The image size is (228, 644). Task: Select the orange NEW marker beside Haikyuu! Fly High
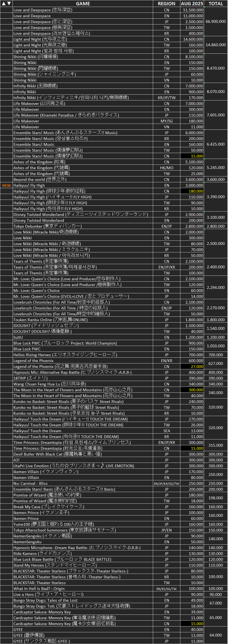[x=6, y=185]
